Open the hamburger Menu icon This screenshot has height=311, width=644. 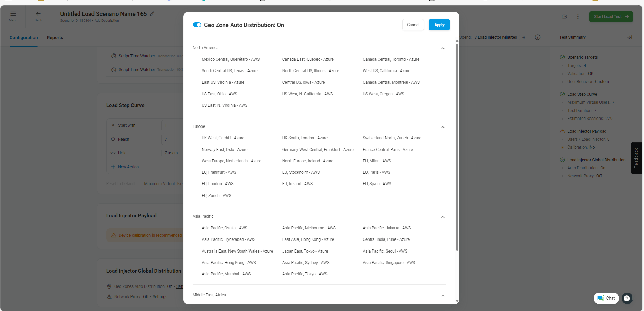coord(13,14)
